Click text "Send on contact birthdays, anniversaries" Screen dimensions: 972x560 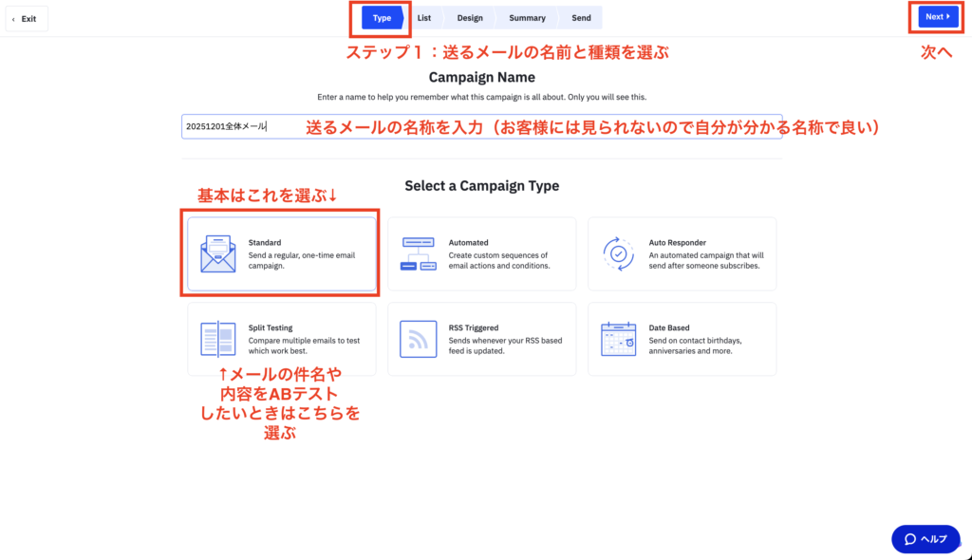coord(694,345)
